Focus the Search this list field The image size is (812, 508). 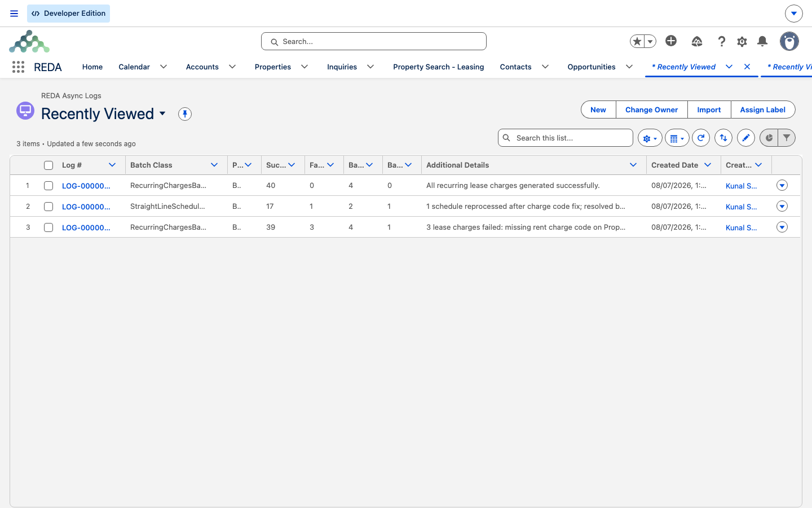pos(566,138)
